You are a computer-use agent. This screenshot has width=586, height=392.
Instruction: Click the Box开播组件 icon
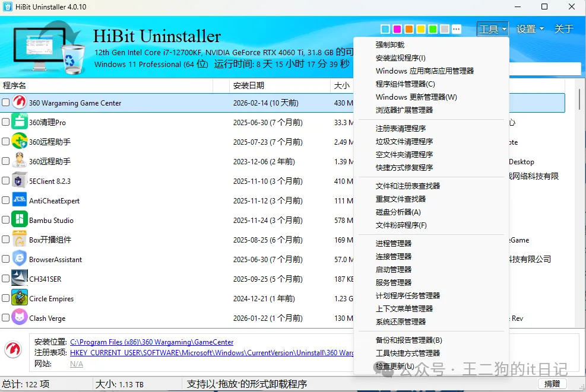20,240
